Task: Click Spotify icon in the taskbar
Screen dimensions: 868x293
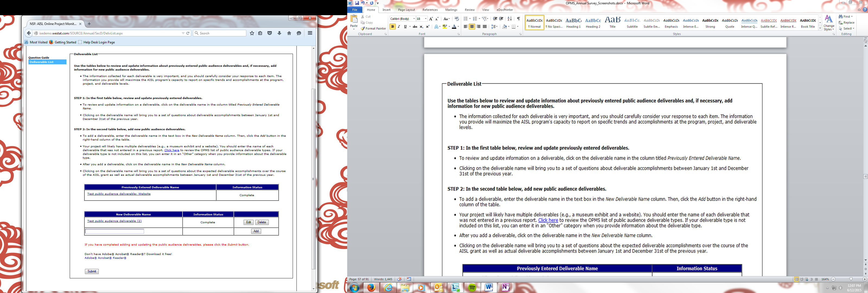Action: [472, 288]
